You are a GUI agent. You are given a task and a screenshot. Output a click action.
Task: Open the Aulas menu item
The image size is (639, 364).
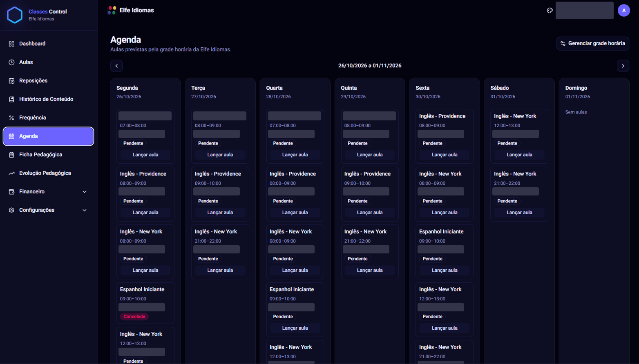[48, 62]
